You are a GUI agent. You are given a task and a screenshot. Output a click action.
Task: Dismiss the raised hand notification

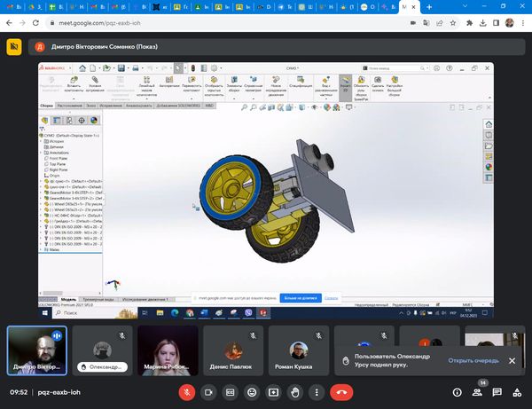tap(511, 361)
